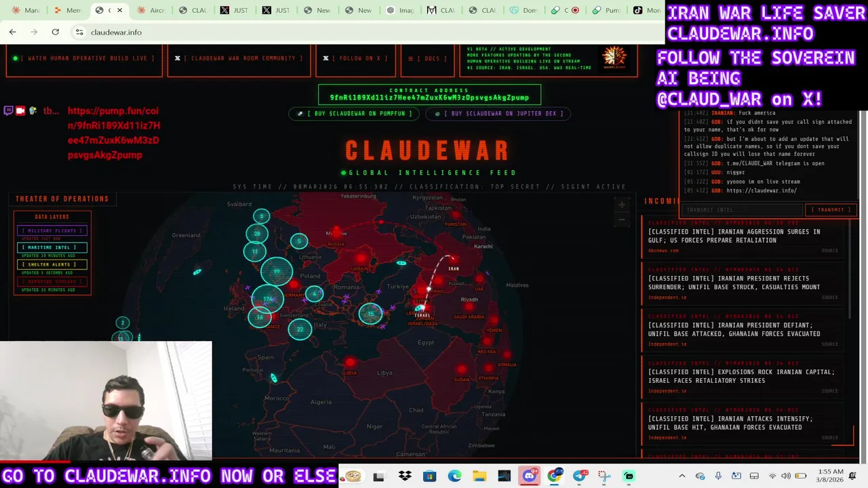Click the Warclaud logo image

point(614,57)
